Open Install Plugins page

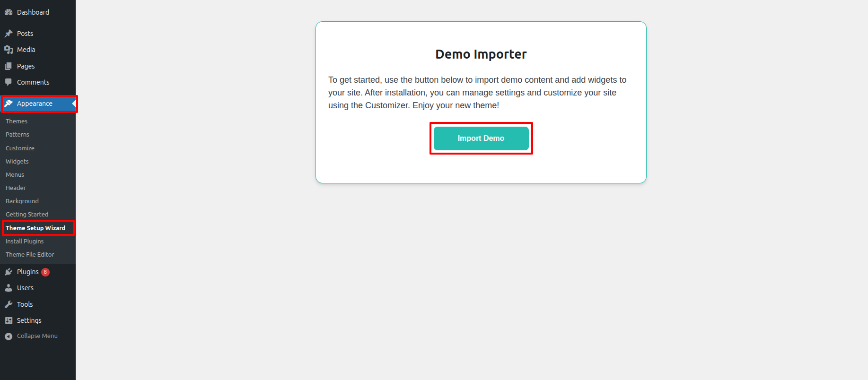click(25, 242)
